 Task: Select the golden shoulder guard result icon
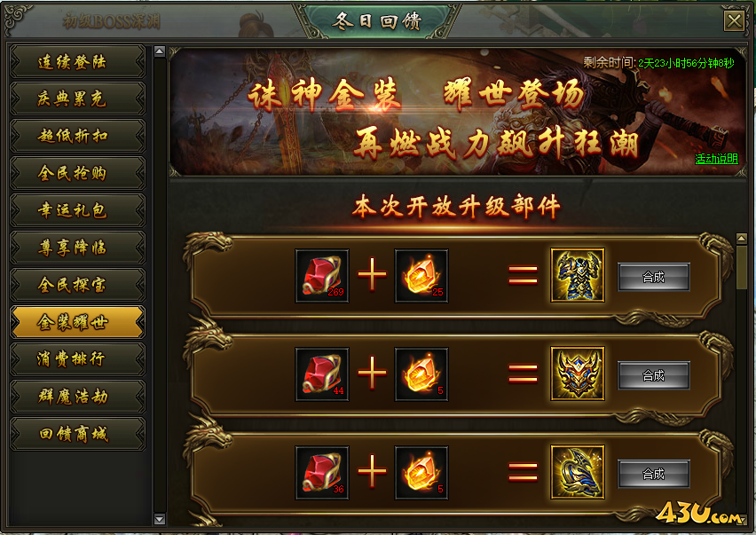[578, 472]
